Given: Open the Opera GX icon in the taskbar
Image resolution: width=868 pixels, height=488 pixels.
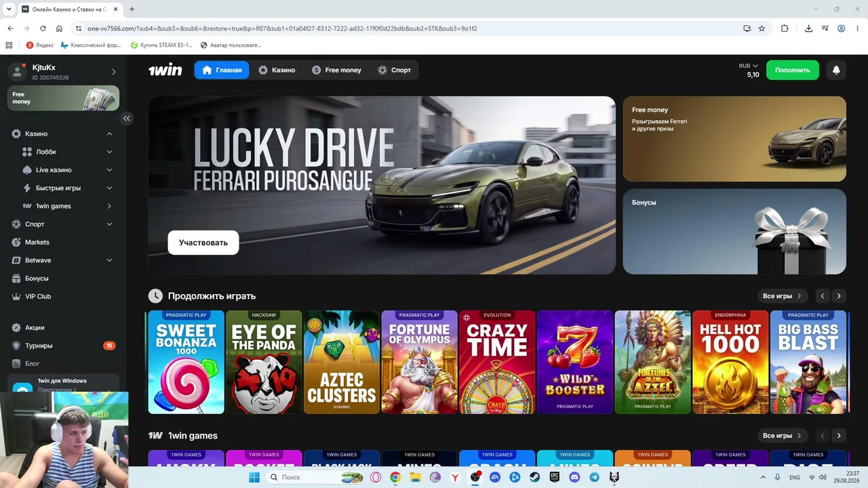Looking at the screenshot, I should click(375, 477).
